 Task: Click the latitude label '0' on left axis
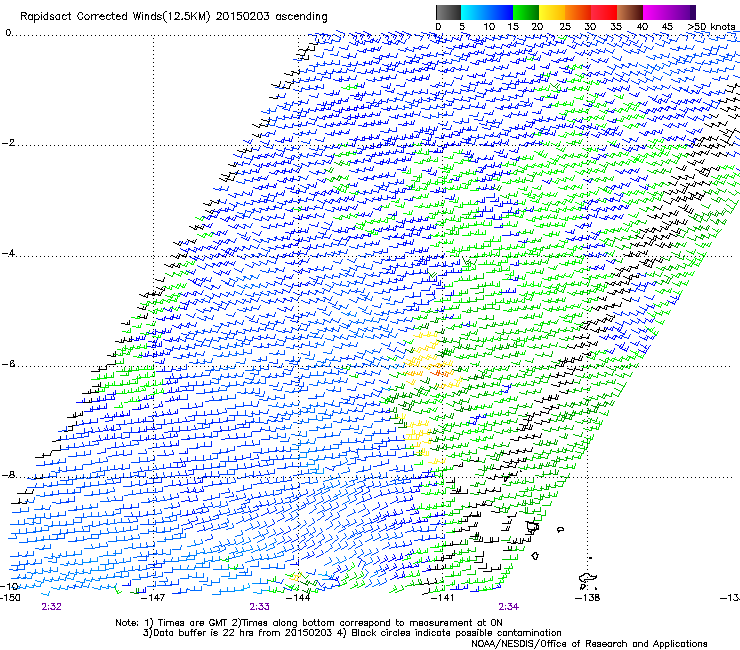8,33
